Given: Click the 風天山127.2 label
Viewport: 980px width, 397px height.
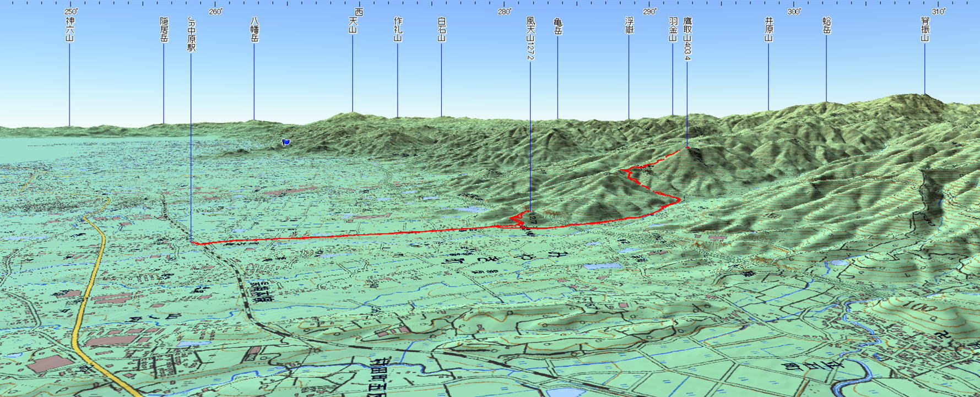Looking at the screenshot, I should [x=530, y=38].
